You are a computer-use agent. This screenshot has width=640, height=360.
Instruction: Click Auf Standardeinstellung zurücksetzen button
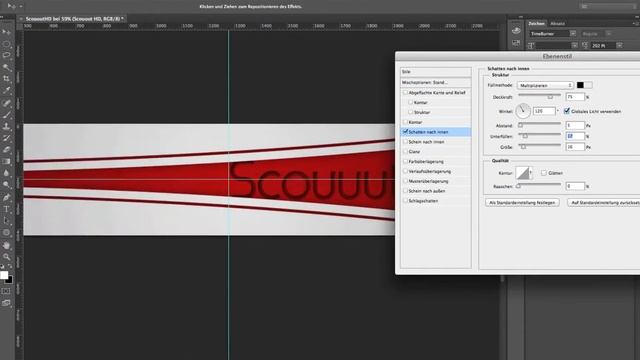(x=604, y=202)
